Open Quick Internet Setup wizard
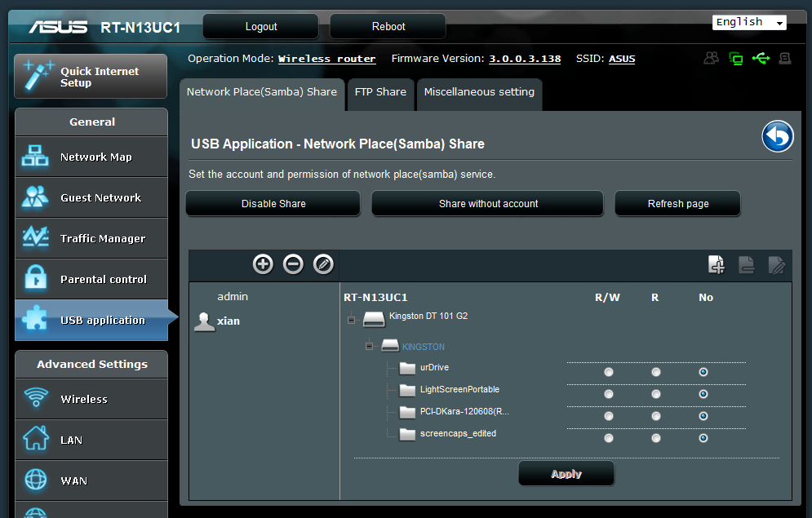Image resolution: width=812 pixels, height=518 pixels. pyautogui.click(x=91, y=77)
